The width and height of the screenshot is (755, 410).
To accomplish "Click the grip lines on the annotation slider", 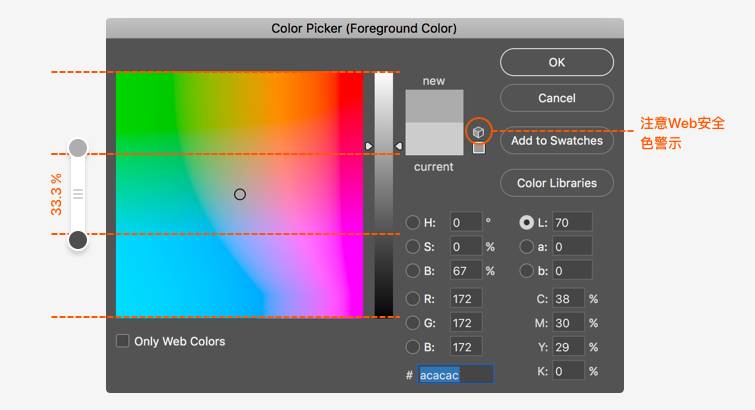I will (78, 194).
